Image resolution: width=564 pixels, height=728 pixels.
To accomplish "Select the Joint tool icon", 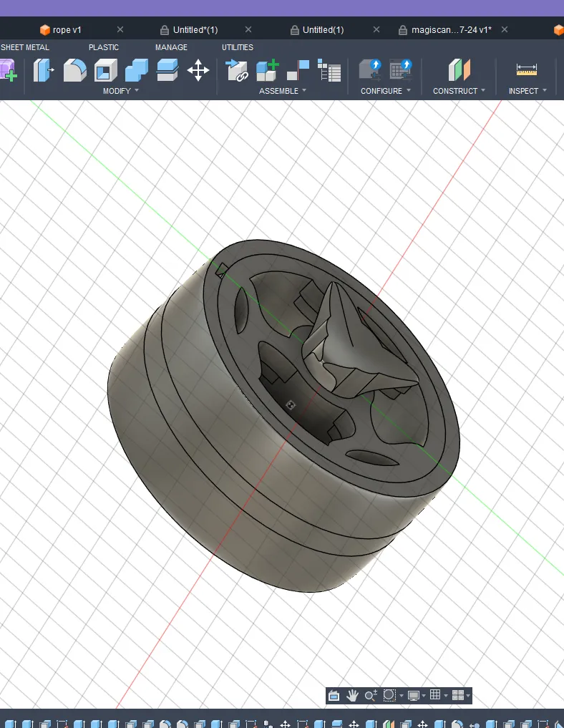I will [x=298, y=70].
